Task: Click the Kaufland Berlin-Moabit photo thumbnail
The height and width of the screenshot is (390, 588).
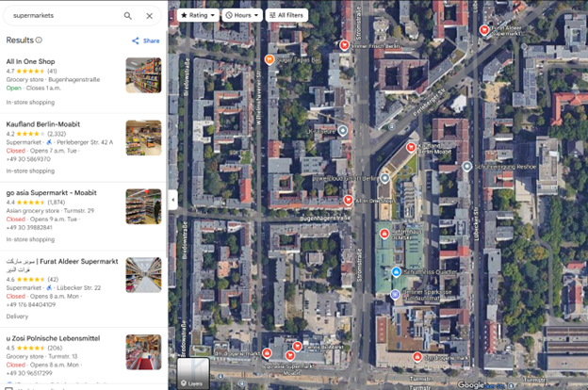Action: (143, 138)
